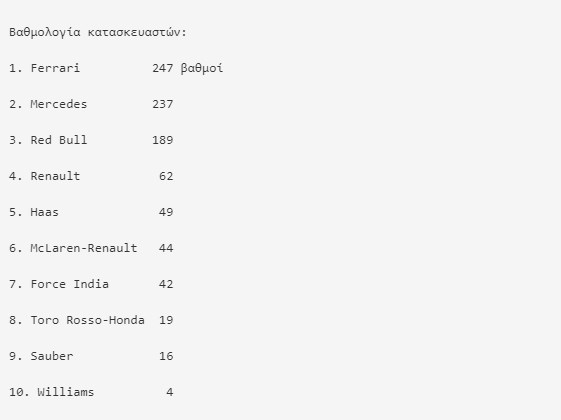561x420 pixels.
Task: Select the Renault team in fourth place
Action: [x=55, y=176]
